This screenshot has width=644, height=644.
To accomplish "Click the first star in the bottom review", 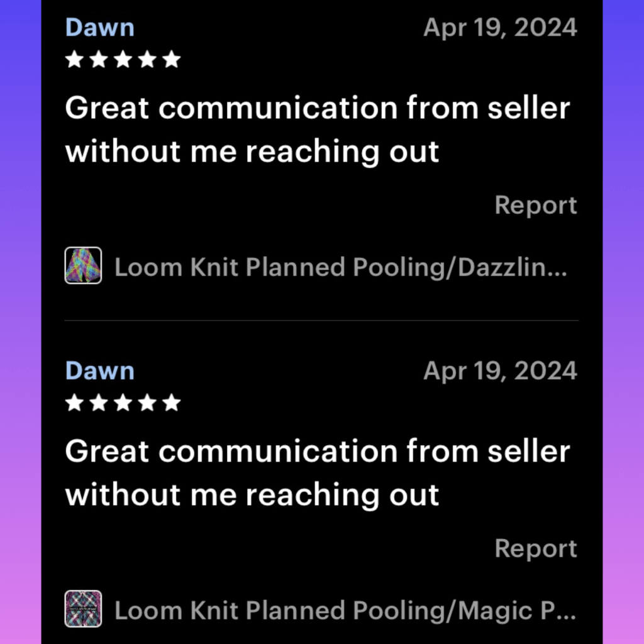I will tap(74, 402).
